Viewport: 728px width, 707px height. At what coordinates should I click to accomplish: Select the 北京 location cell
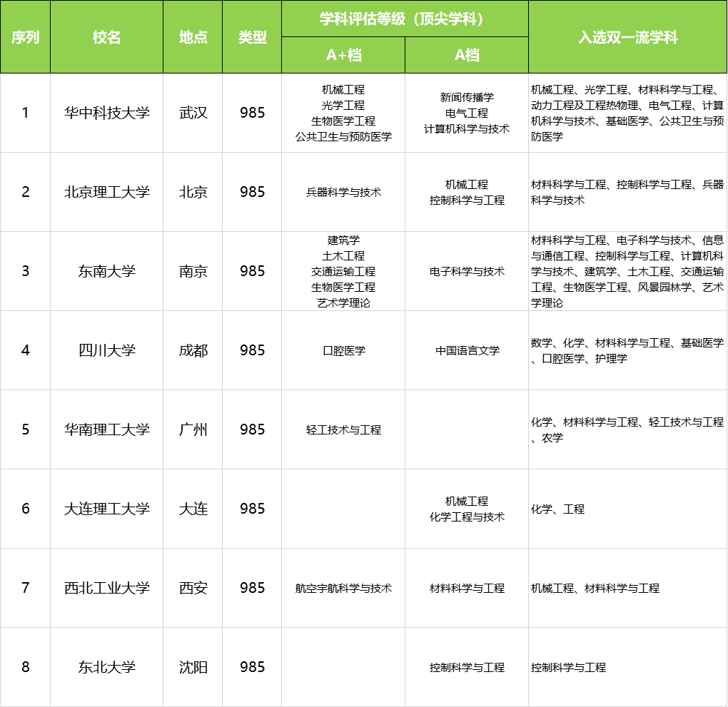coord(193,192)
